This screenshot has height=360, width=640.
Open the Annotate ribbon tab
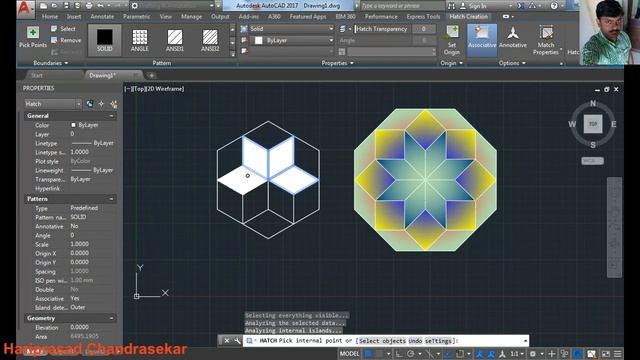pos(102,16)
